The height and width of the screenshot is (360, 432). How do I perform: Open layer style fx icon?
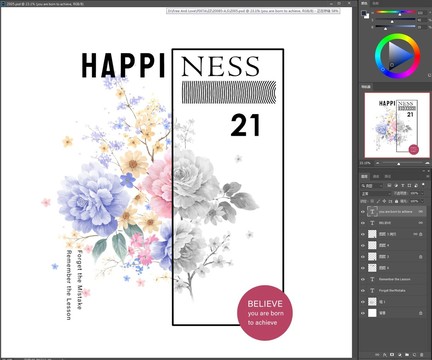coord(385,355)
